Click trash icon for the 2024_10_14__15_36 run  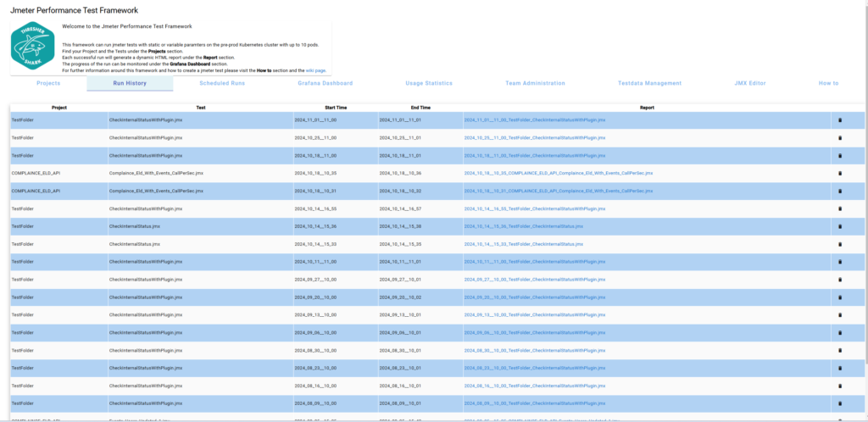[840, 226]
